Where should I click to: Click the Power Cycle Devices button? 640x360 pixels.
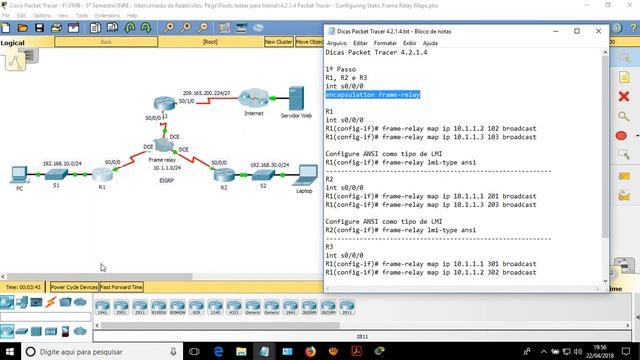click(74, 287)
